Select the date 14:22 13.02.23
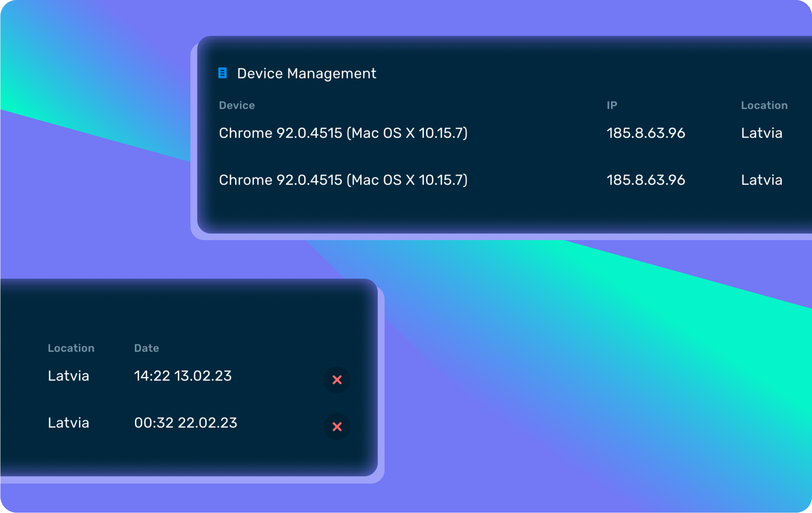 pyautogui.click(x=183, y=376)
